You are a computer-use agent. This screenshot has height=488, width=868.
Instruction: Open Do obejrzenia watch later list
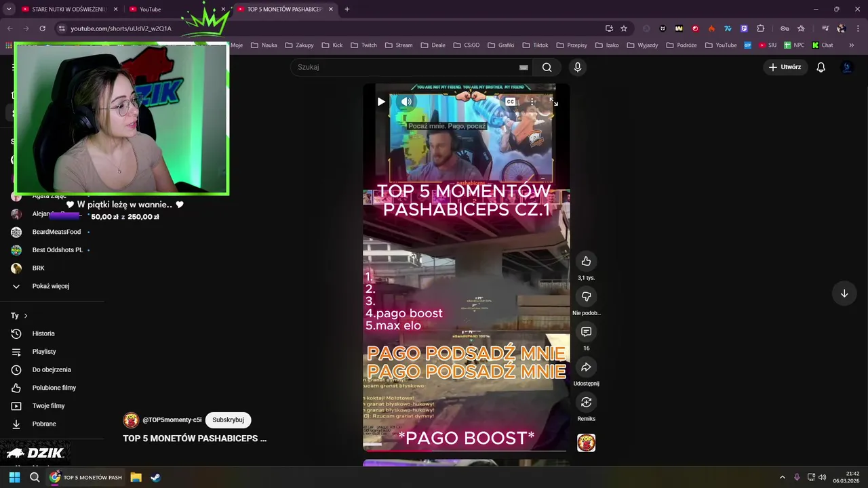(x=52, y=369)
